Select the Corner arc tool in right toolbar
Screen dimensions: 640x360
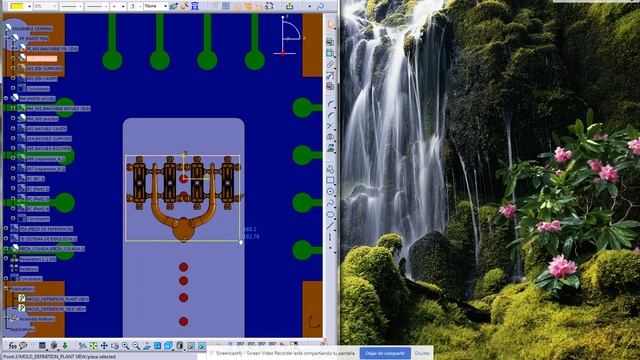pos(330,104)
